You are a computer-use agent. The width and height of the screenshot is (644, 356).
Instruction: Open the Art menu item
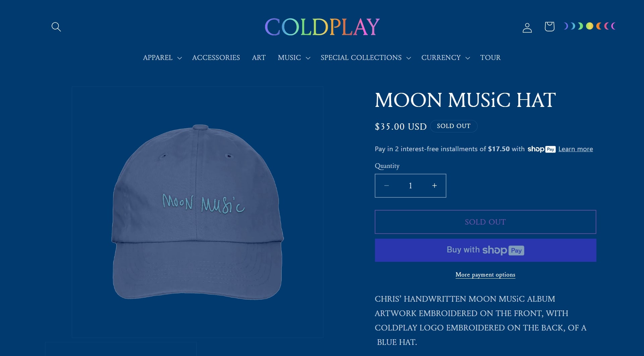click(x=259, y=58)
